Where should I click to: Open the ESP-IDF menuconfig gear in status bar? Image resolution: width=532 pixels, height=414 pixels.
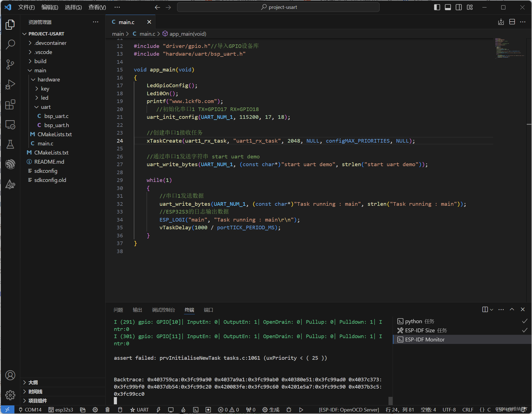pos(95,410)
